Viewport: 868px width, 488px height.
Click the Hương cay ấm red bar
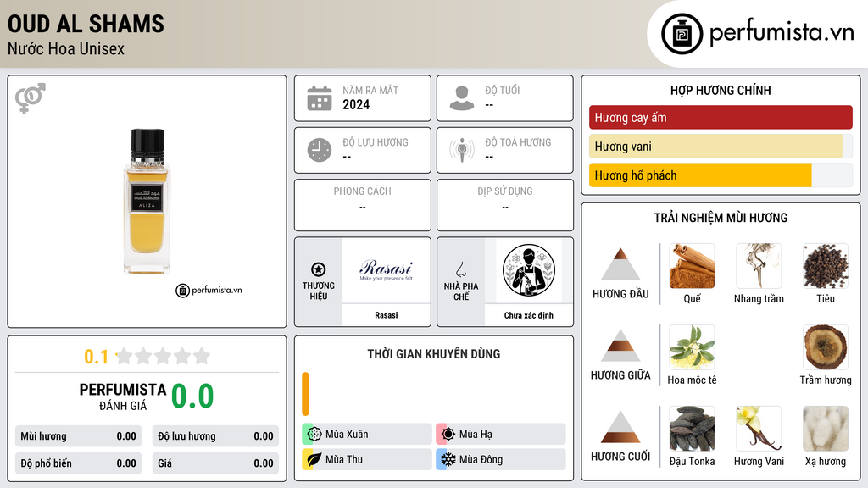coord(721,117)
